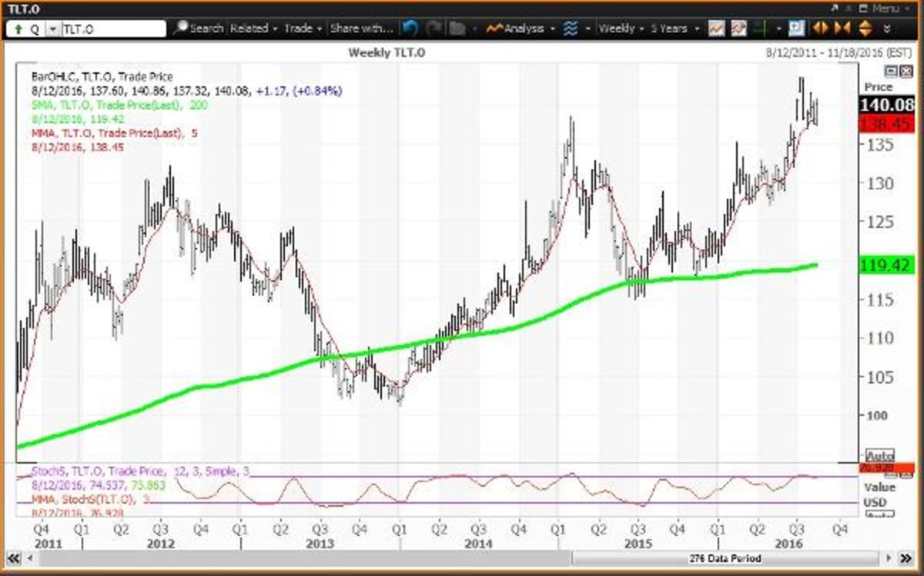
Task: Click the window icon left of Menu
Action: point(865,8)
